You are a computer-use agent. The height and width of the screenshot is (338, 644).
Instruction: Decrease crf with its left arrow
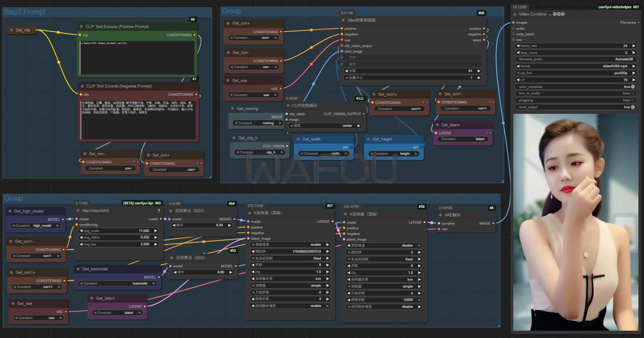[x=518, y=80]
